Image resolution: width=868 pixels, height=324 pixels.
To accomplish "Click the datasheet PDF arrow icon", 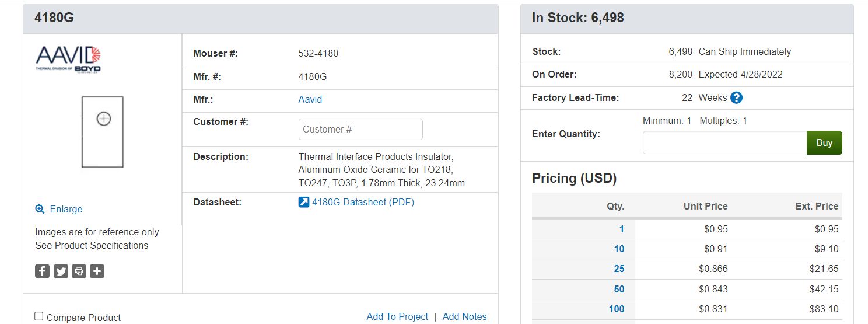I will tap(304, 203).
